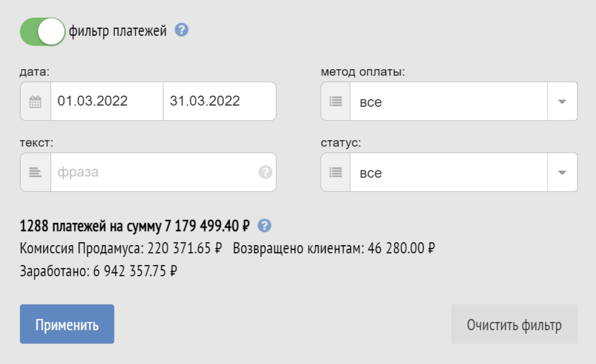This screenshot has width=596, height=364.
Task: Open the calendar icon in дата field
Action: pos(35,101)
